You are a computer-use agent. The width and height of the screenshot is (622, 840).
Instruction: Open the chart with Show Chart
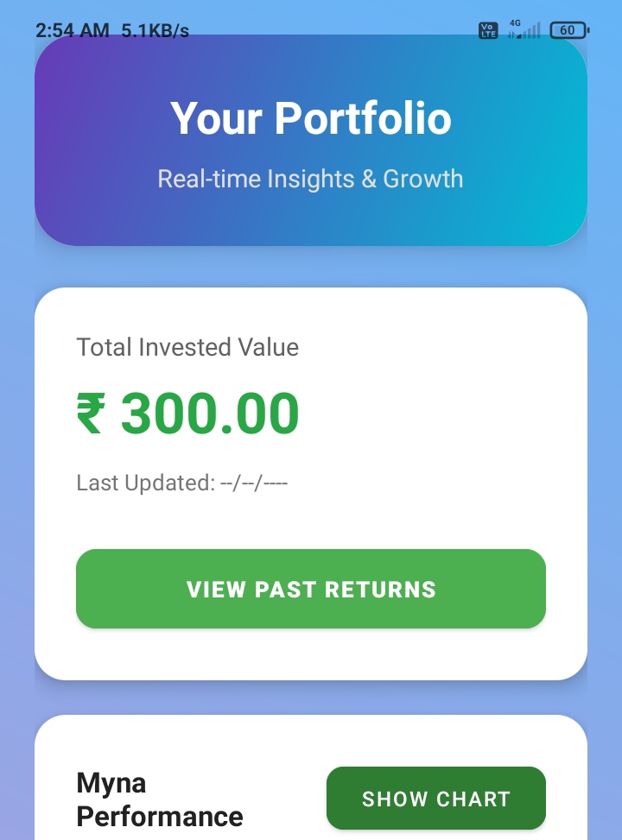435,799
